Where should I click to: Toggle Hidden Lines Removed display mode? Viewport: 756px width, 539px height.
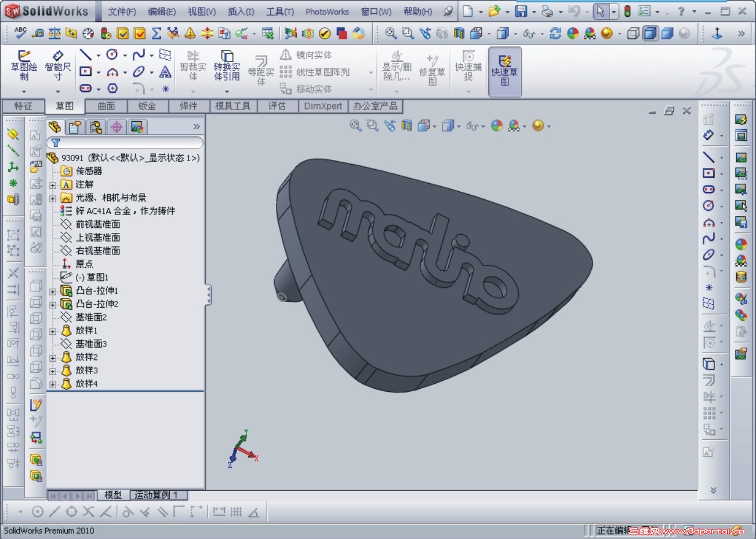[634, 34]
